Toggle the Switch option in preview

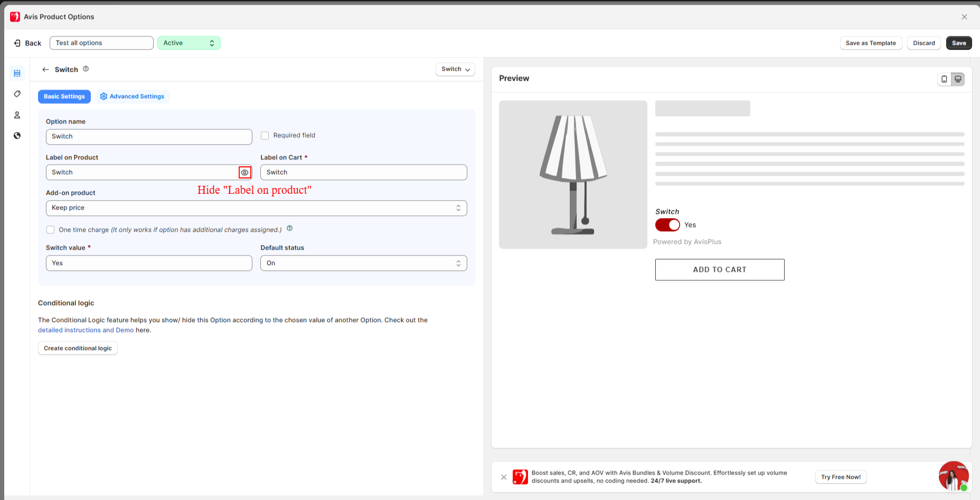tap(667, 225)
